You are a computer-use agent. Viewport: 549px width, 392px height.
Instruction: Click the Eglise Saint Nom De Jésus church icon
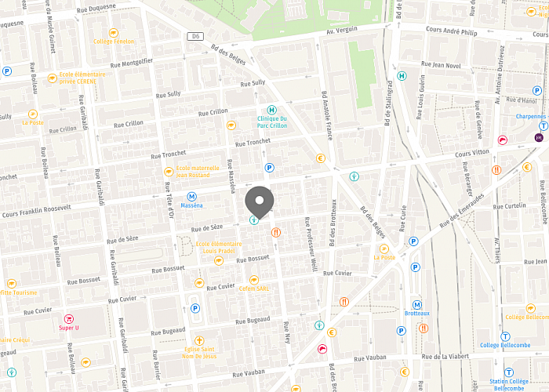click(x=199, y=340)
